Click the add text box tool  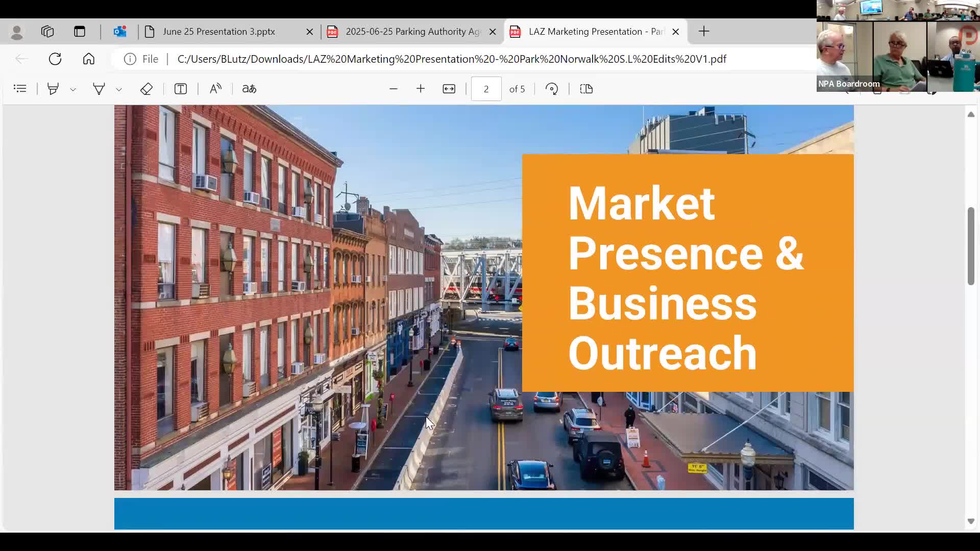[x=181, y=89]
